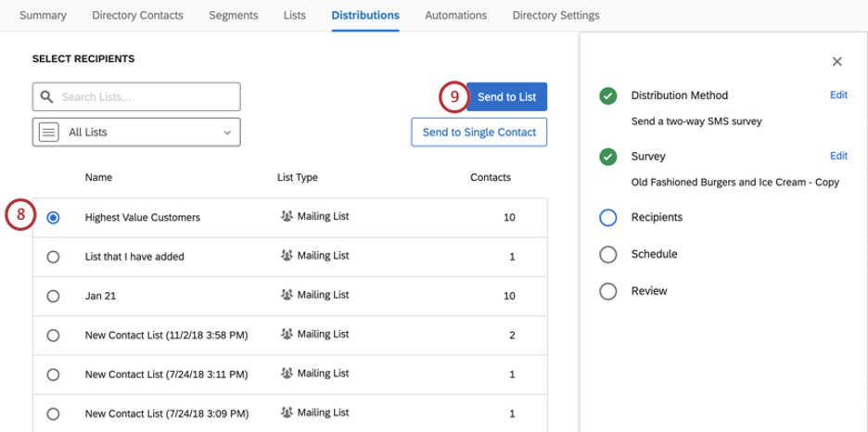The height and width of the screenshot is (432, 868).
Task: Edit the Distribution Method step
Action: 837,95
